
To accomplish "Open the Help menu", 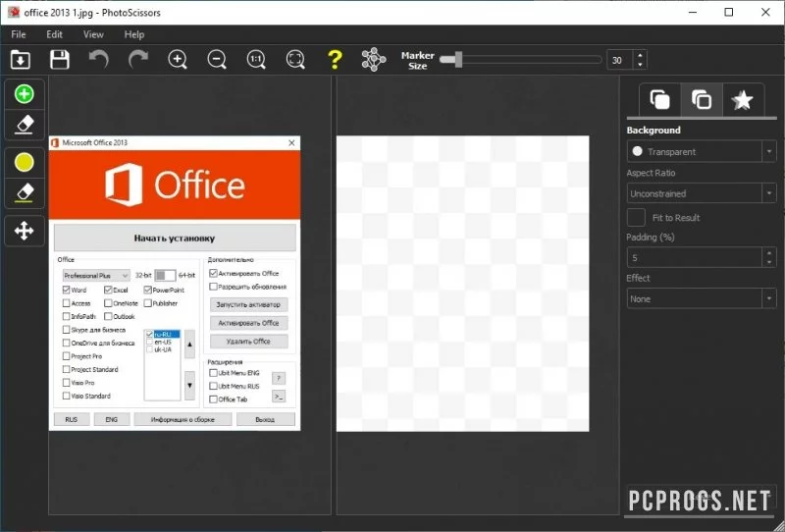I will [134, 34].
